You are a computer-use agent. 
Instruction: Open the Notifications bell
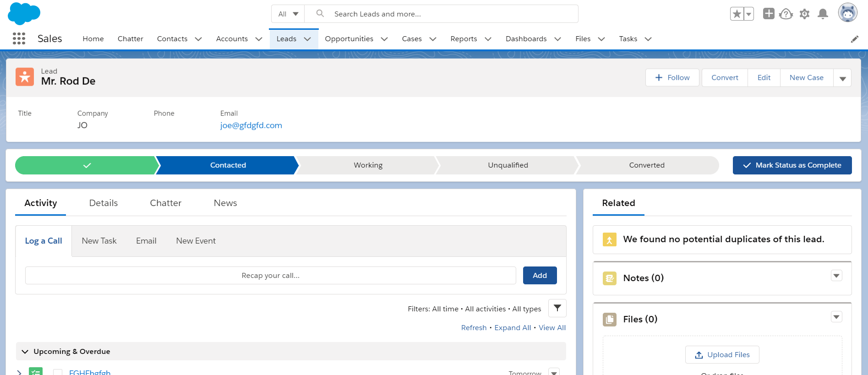[823, 14]
